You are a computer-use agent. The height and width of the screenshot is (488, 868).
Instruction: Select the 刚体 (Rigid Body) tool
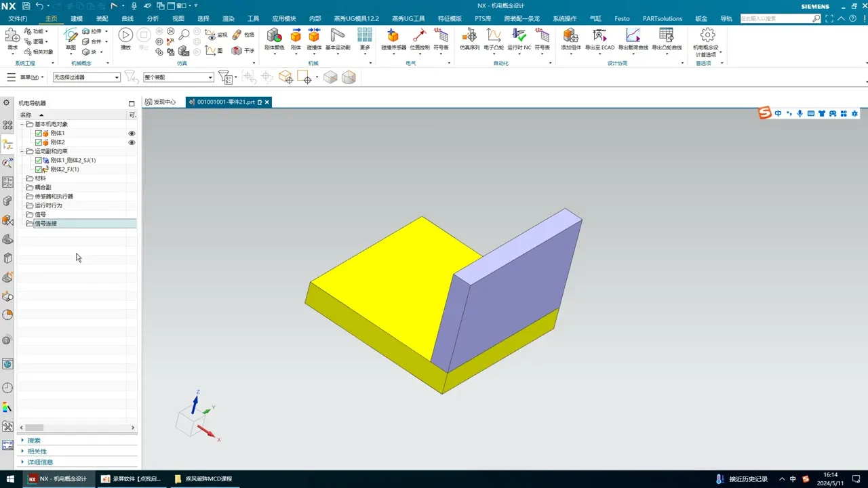point(296,37)
